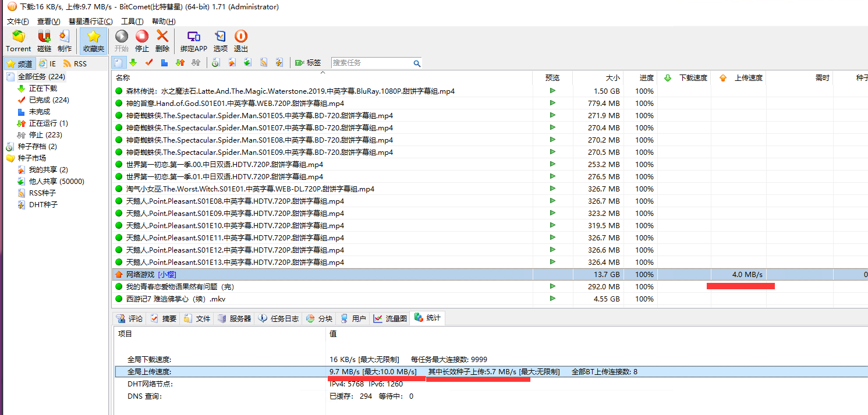868x415 pixels.
Task: Select the 网络游戏 [小樱] task row
Action: pyautogui.click(x=490, y=274)
